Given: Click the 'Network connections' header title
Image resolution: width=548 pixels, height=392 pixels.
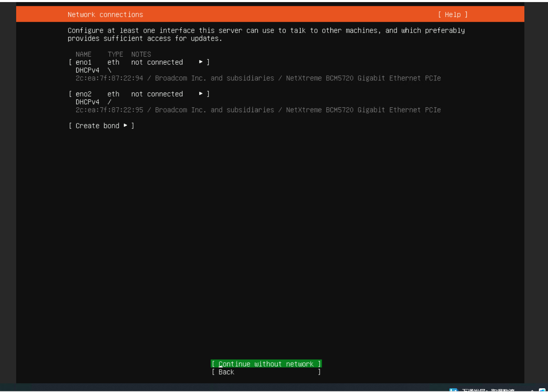Looking at the screenshot, I should coord(105,15).
